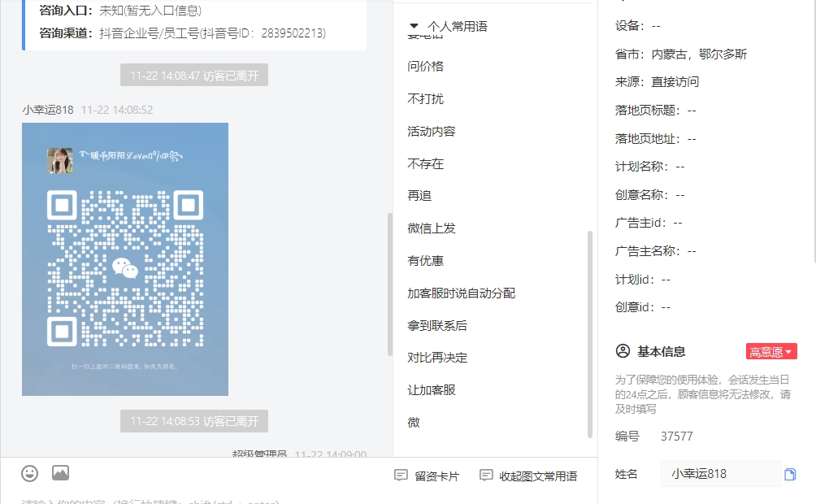Click the 咨询渠道 抖音企业号 text

coord(183,33)
